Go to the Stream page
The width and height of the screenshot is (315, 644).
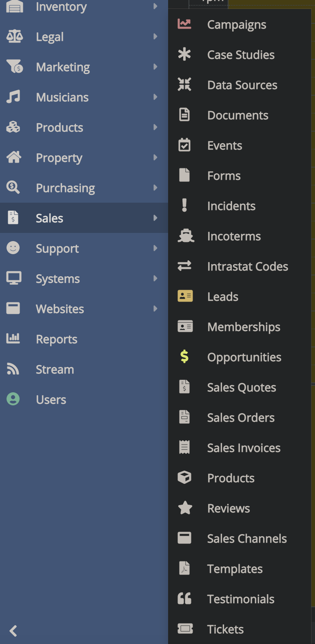point(55,369)
